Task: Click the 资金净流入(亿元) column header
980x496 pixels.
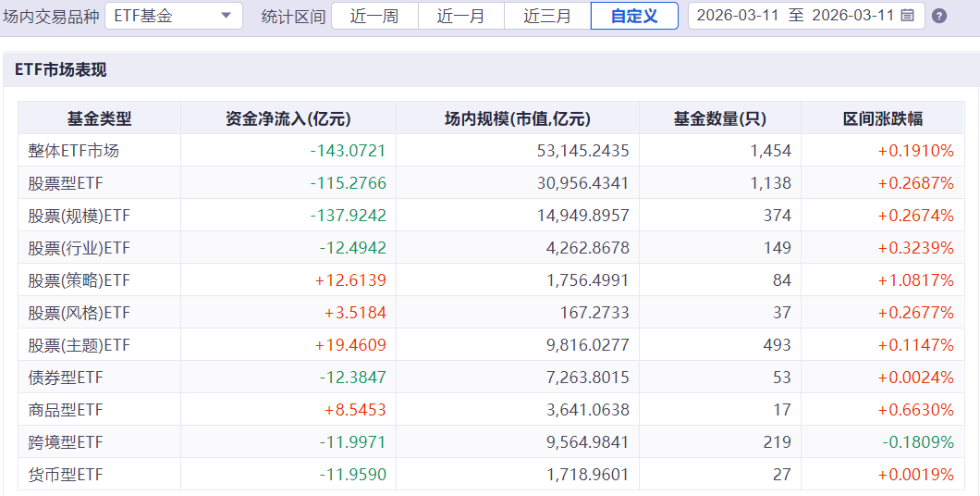Action: pyautogui.click(x=288, y=118)
